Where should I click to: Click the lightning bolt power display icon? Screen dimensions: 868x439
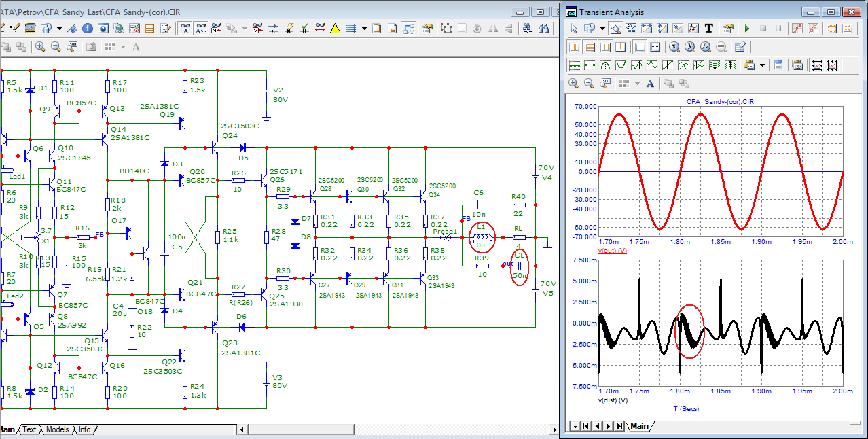tap(289, 28)
